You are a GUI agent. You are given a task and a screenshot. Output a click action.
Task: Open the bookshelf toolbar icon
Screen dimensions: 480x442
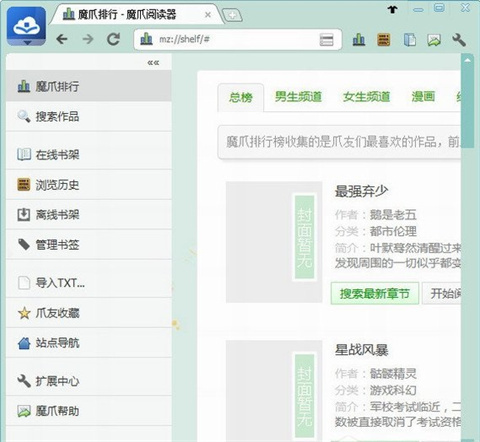pyautogui.click(x=410, y=40)
